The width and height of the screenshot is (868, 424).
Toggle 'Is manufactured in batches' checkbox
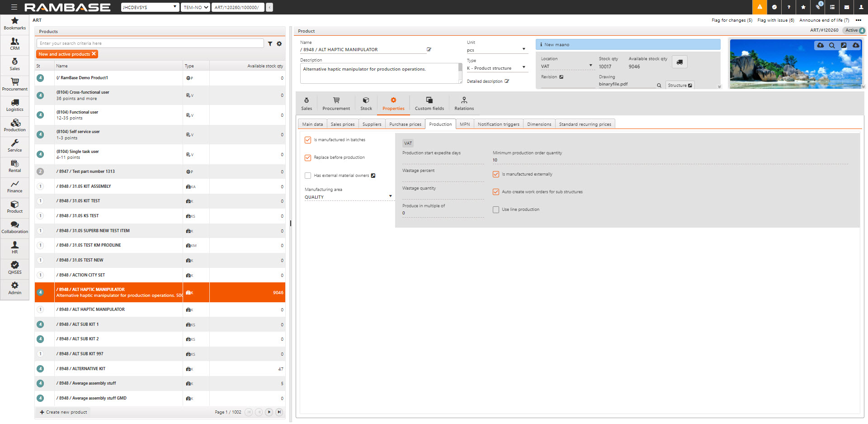[x=308, y=140]
